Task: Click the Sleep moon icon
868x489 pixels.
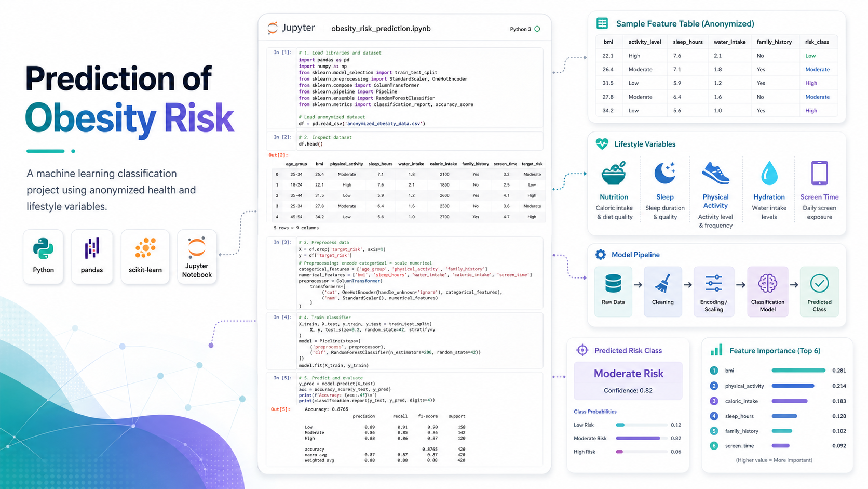Action: tap(664, 173)
